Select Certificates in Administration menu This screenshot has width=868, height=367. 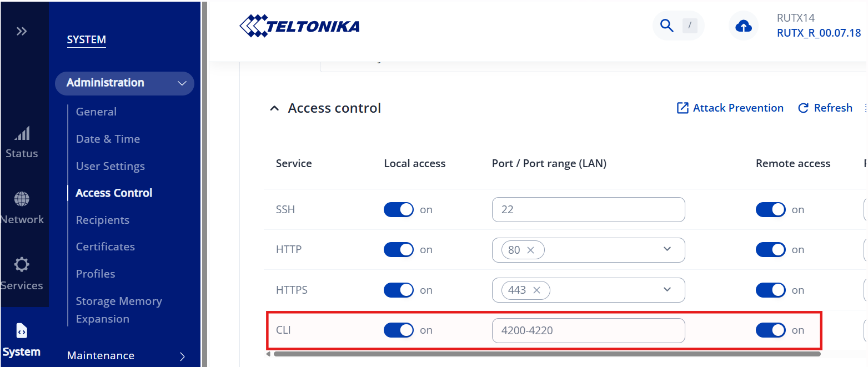point(105,247)
